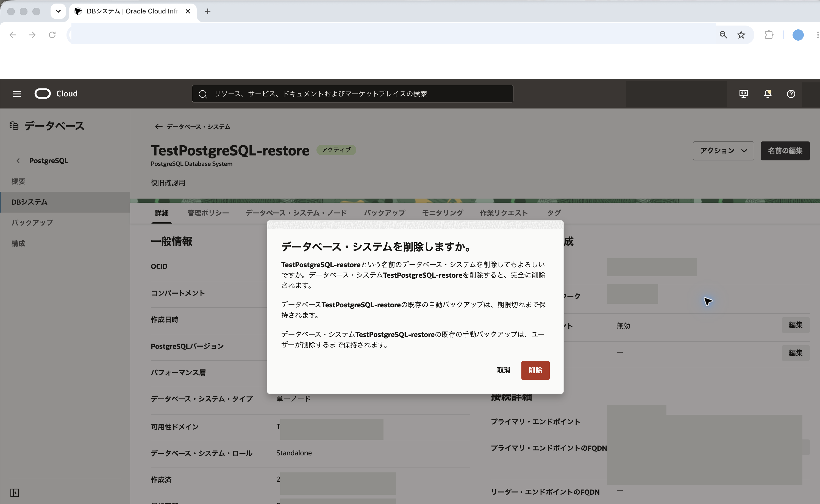Open the 作業リクエスト tab
The height and width of the screenshot is (504, 820).
click(504, 213)
